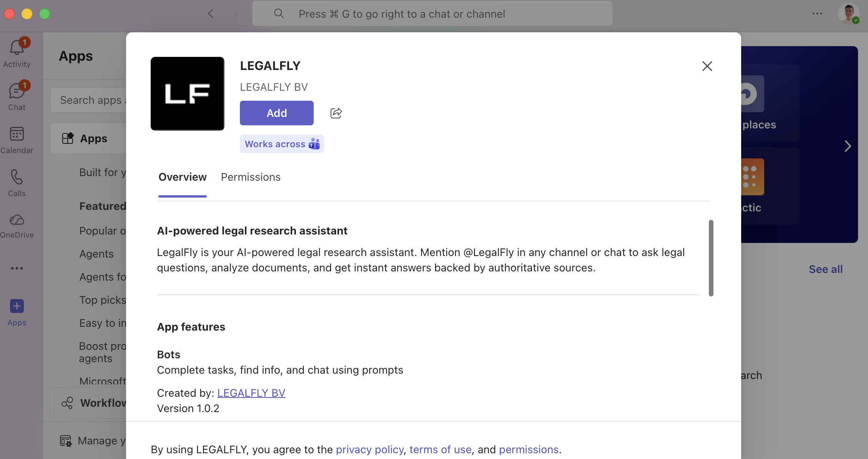Close the LEGALFLY app details dialog
868x459 pixels.
[x=707, y=66]
